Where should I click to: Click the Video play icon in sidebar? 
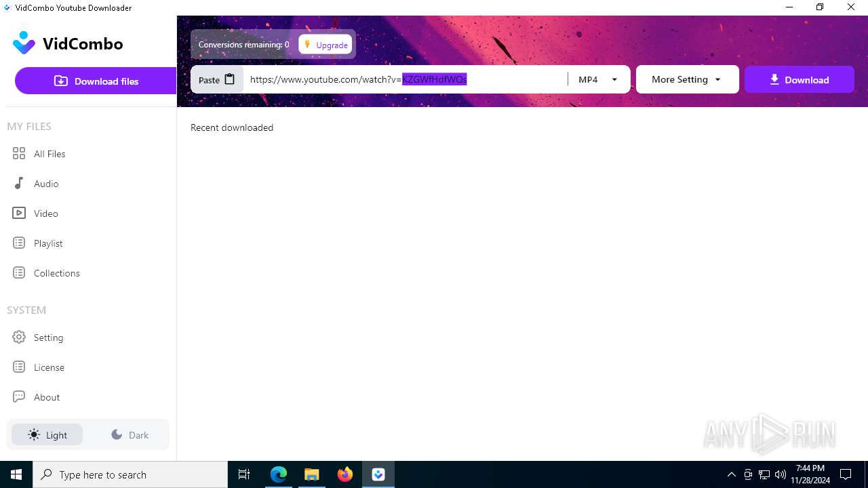19,213
